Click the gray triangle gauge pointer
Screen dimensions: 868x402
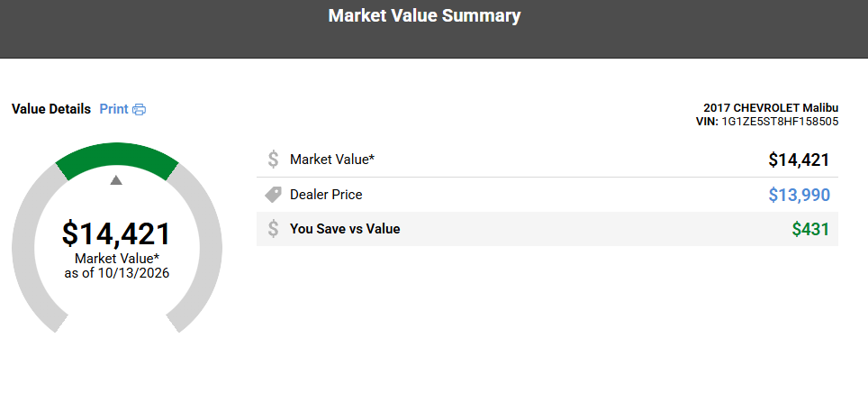pyautogui.click(x=115, y=179)
